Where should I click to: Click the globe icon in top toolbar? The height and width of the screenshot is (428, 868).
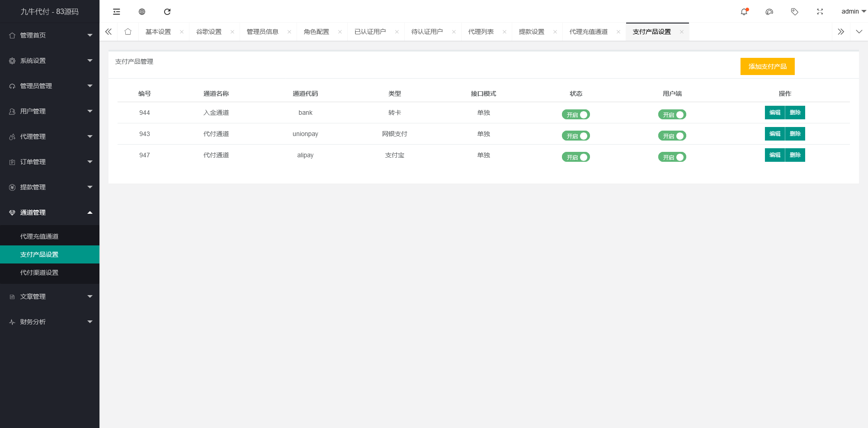142,12
